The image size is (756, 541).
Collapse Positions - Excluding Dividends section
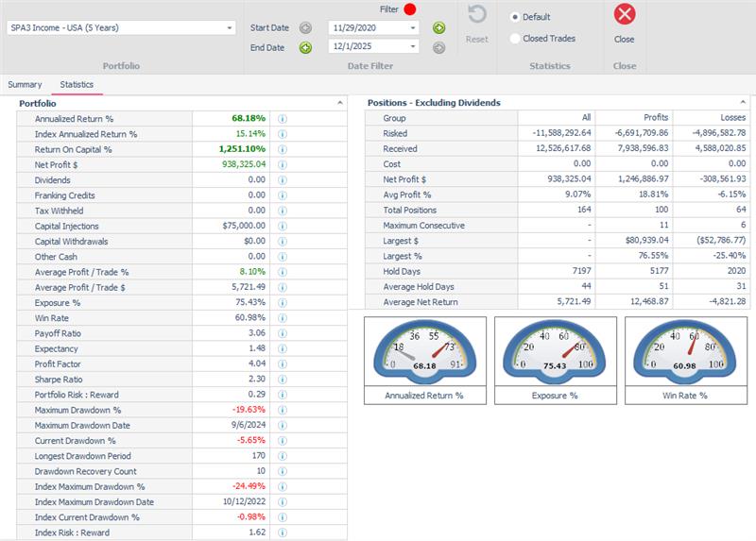coord(743,102)
